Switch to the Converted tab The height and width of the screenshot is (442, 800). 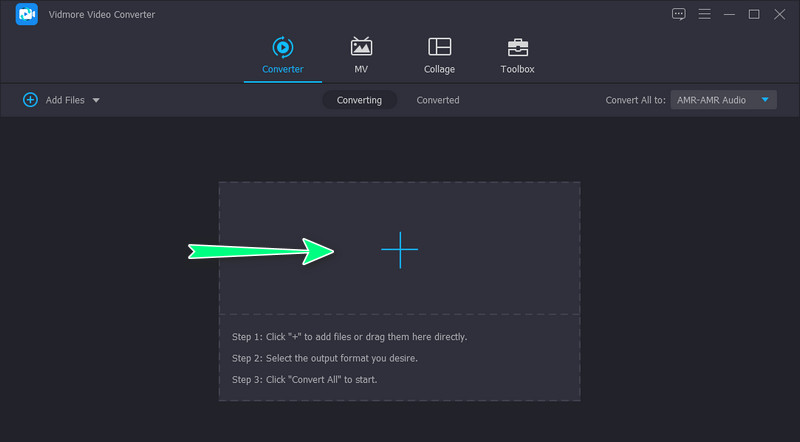tap(438, 100)
